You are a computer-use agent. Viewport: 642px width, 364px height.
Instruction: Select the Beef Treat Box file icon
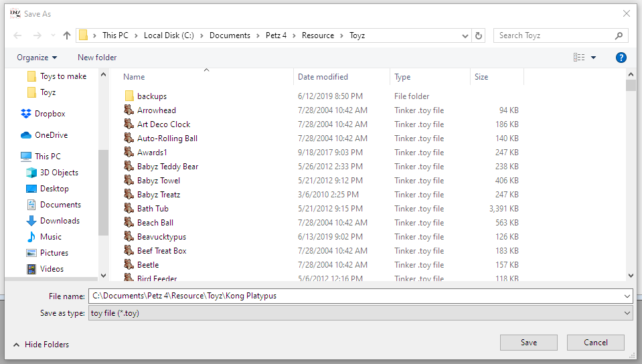(x=129, y=250)
